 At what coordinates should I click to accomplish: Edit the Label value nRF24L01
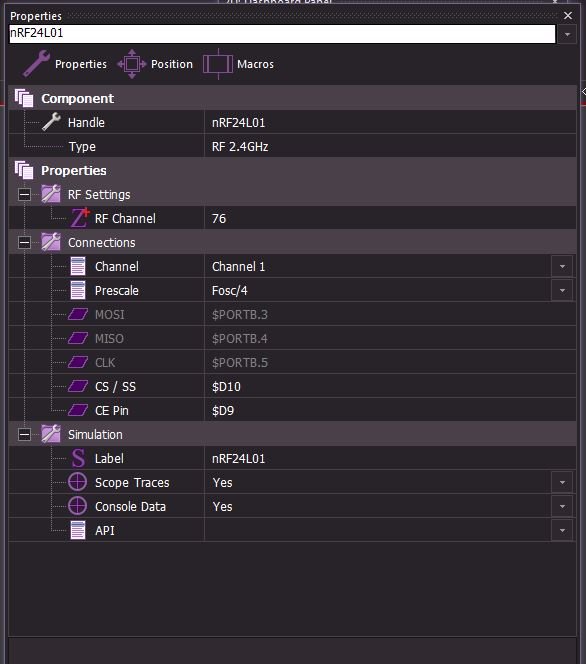coord(238,459)
